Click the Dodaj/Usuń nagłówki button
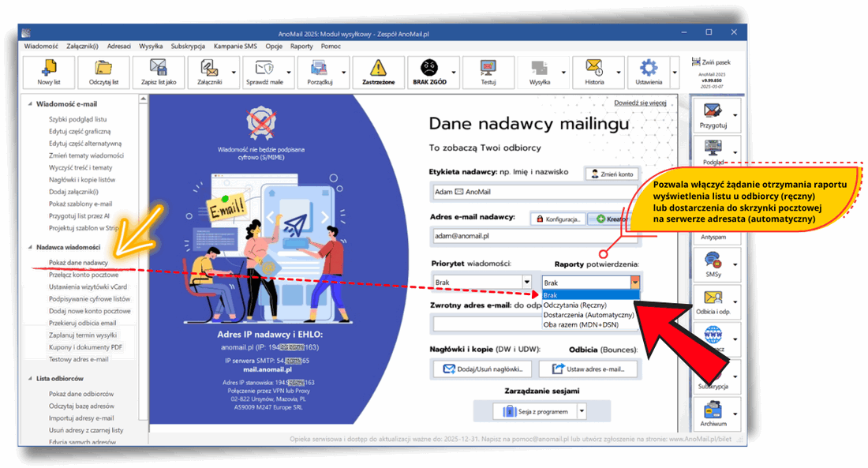Screen dimensions: 868x468 (483, 369)
